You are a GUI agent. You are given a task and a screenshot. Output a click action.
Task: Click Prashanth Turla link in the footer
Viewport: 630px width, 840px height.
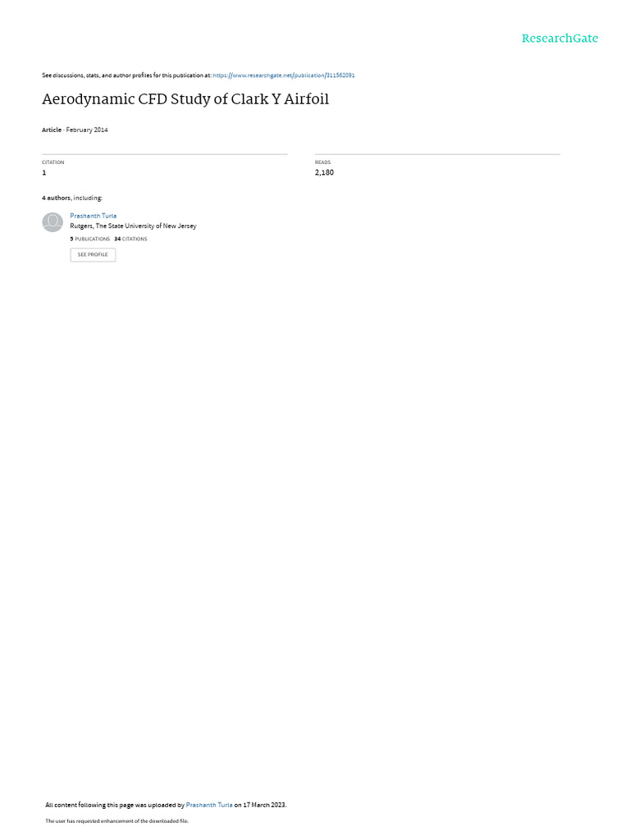tap(209, 805)
